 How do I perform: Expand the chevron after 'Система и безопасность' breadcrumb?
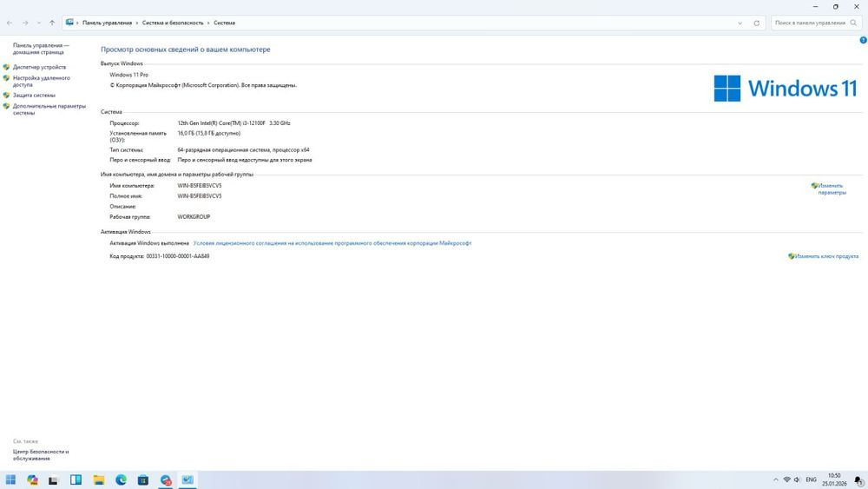coord(208,23)
